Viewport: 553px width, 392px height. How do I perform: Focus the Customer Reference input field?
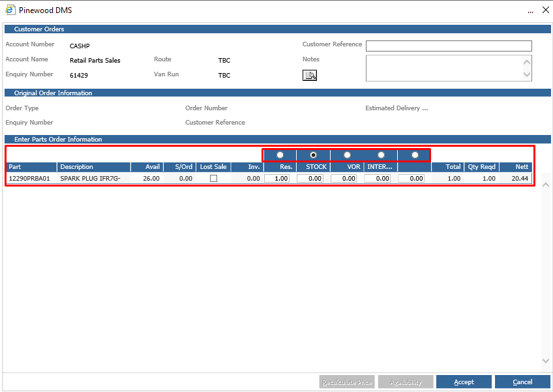pos(449,46)
